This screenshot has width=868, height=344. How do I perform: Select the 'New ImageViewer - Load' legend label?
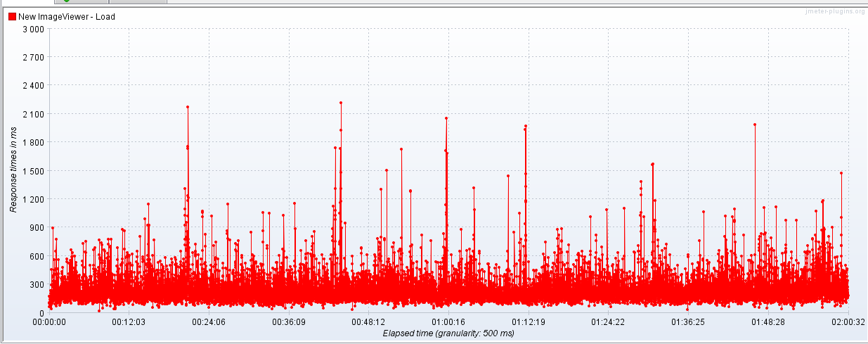[67, 16]
